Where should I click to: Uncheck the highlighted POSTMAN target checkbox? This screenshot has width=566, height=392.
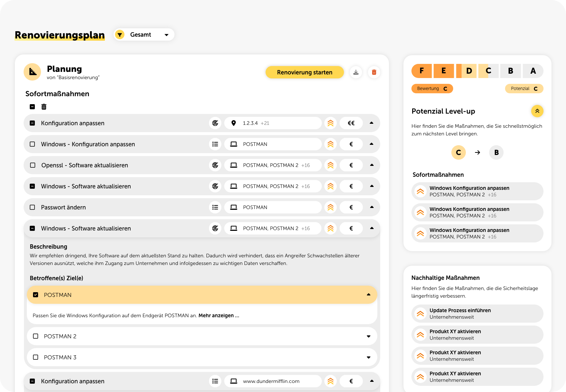point(36,295)
